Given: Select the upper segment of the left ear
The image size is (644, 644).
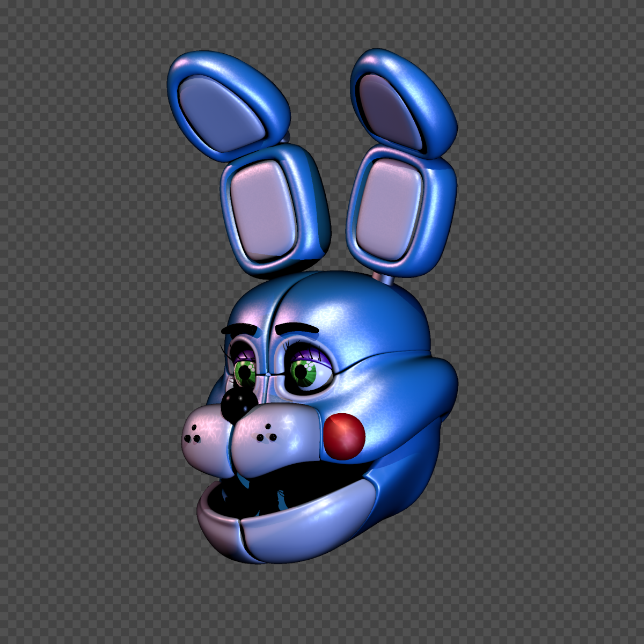Looking at the screenshot, I should pos(228,102).
